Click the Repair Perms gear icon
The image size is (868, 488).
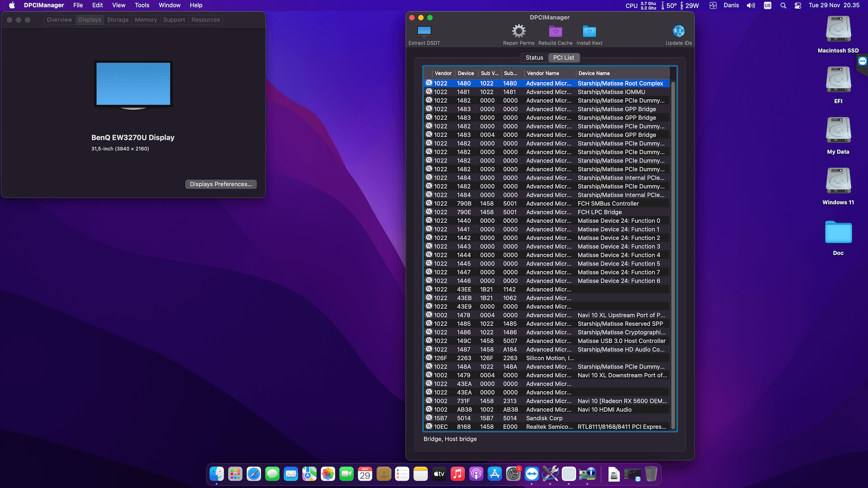coord(519,31)
